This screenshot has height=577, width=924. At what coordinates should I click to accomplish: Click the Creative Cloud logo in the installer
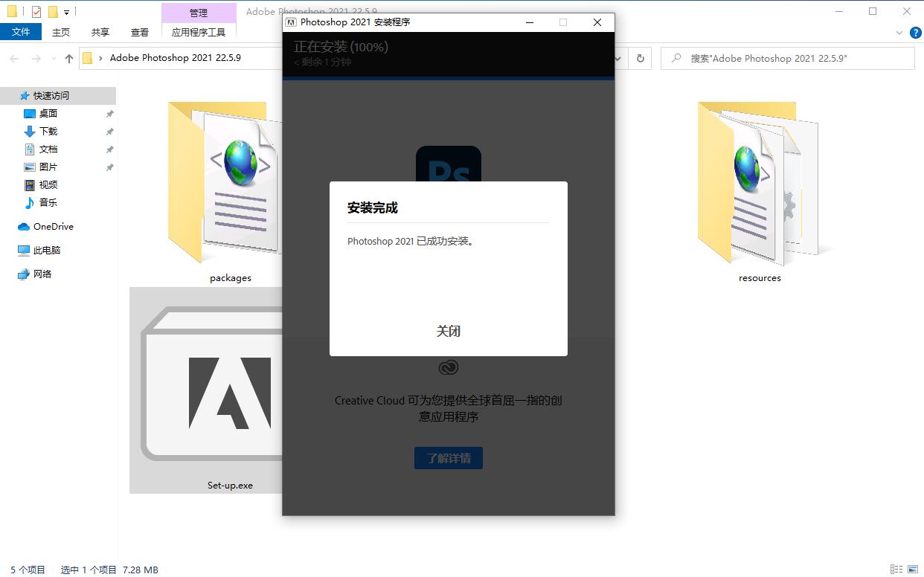(x=448, y=367)
